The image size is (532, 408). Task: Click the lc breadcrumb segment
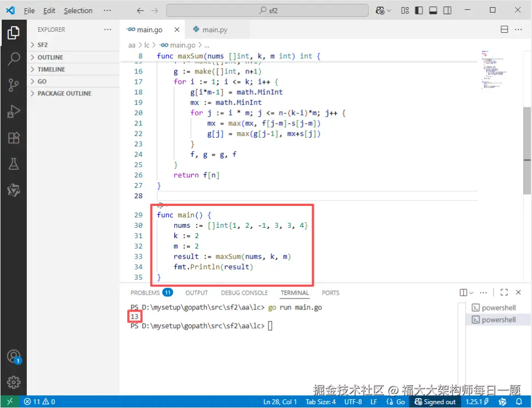tap(147, 45)
